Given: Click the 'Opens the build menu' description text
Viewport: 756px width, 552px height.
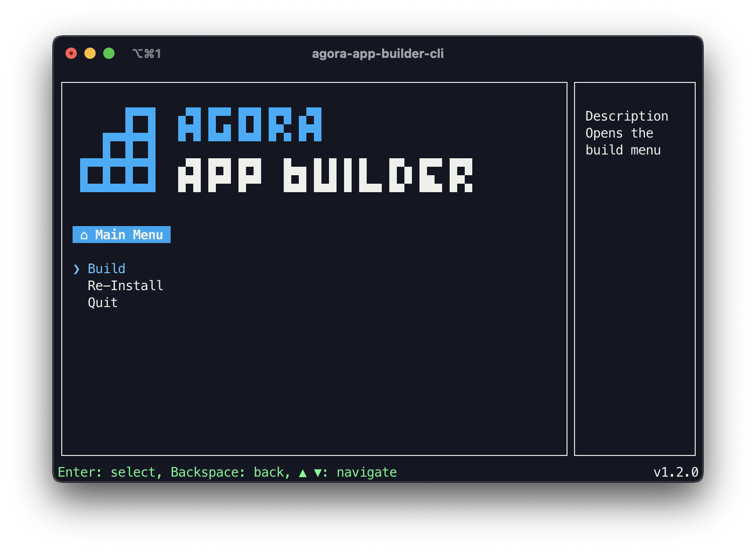Looking at the screenshot, I should pos(623,142).
